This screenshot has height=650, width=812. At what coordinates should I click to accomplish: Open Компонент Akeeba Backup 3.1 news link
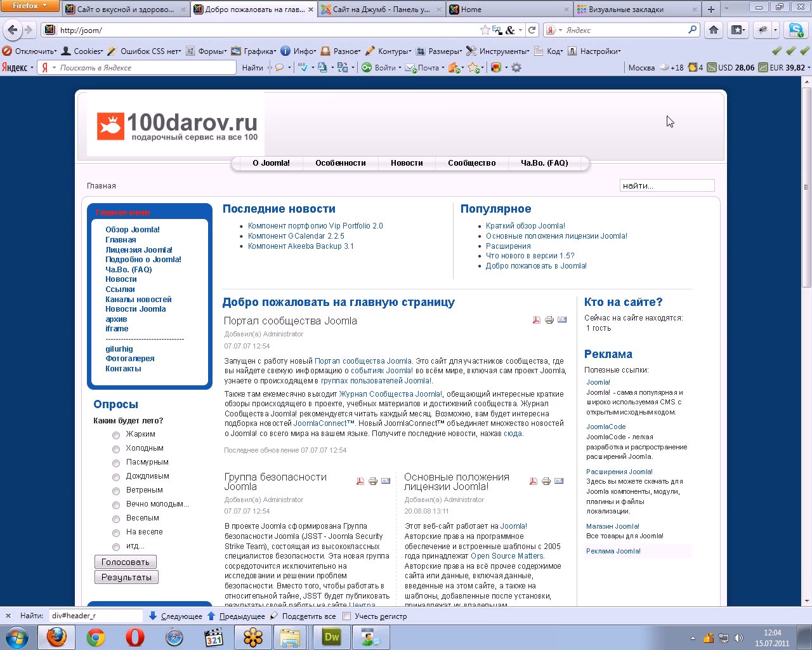(301, 246)
